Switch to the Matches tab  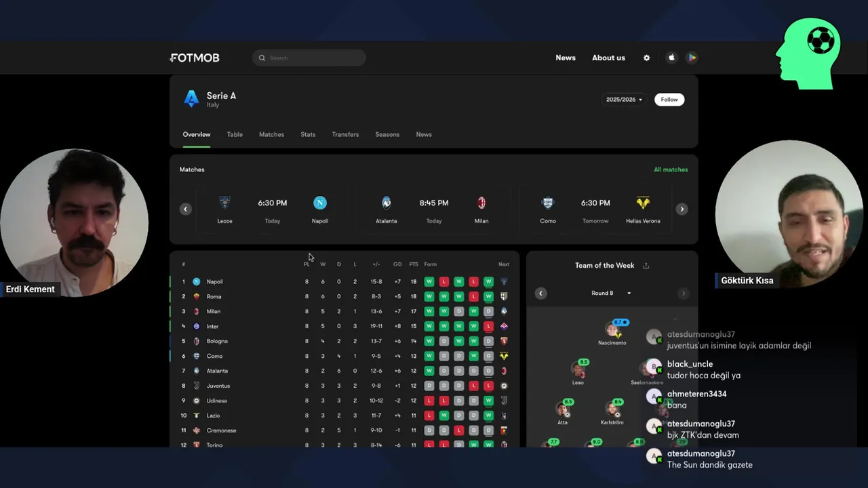pyautogui.click(x=271, y=134)
